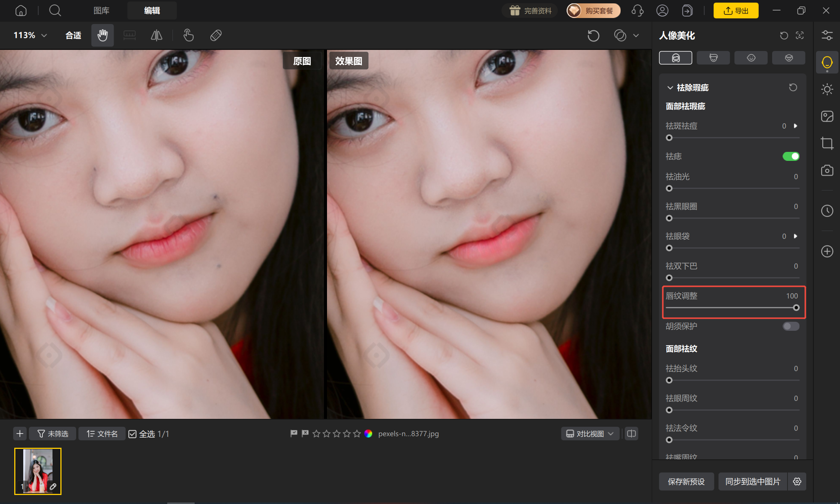Open the 113% zoom level dropdown
Screen dimensions: 840x504
point(30,35)
